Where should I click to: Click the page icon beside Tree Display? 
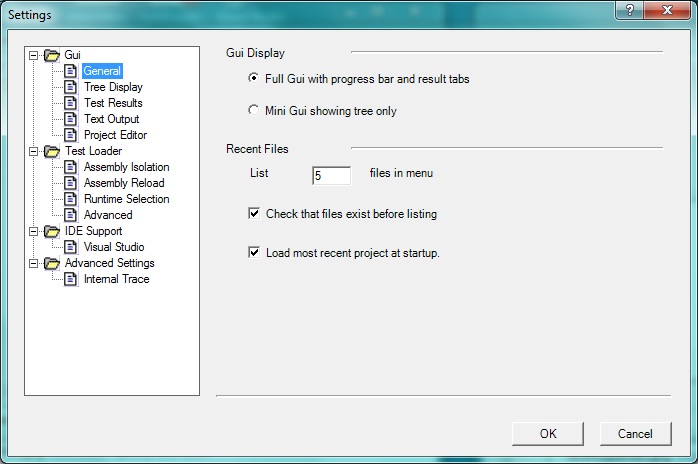71,87
